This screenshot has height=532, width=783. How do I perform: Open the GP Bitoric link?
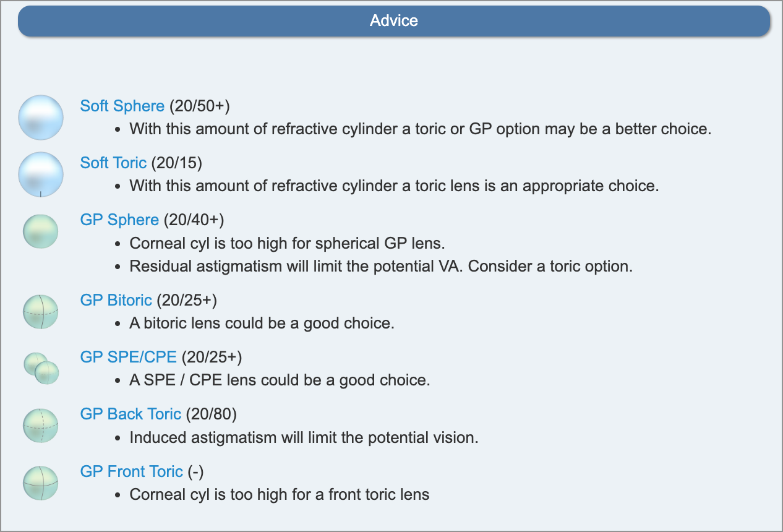point(116,300)
